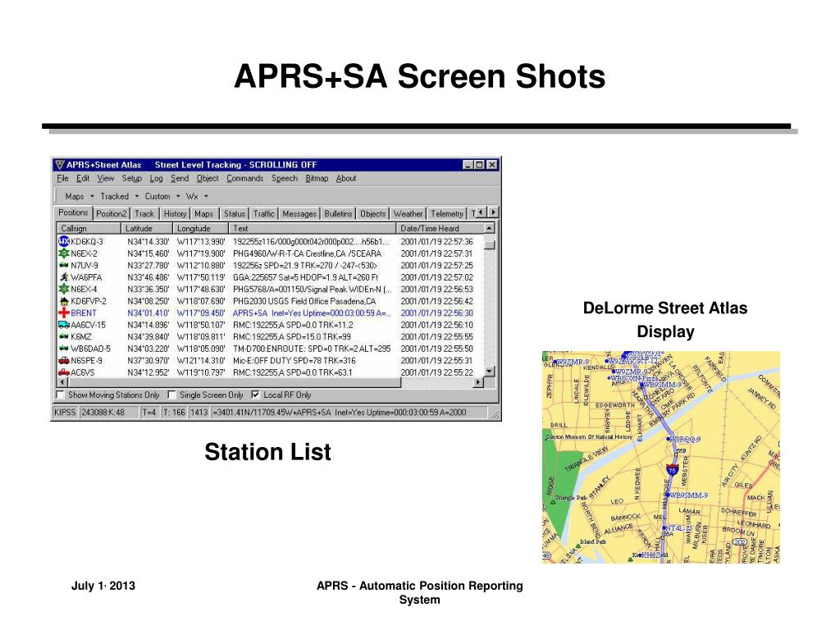This screenshot has height=630, width=840.
Task: Select latitude N34°14.330' cell
Action: coord(148,242)
